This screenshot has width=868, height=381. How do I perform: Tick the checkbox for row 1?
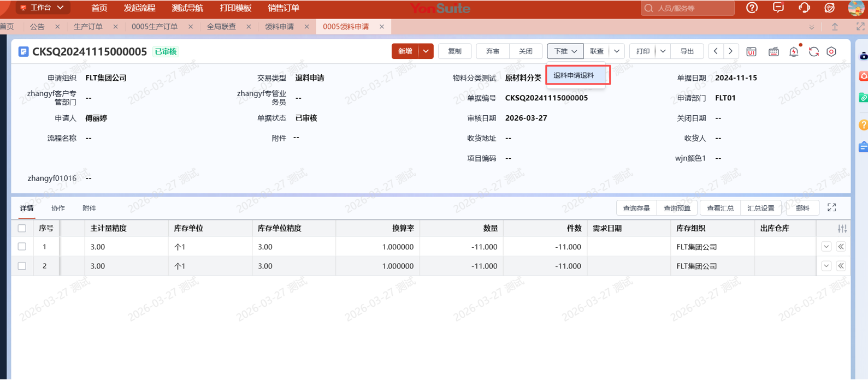click(22, 247)
